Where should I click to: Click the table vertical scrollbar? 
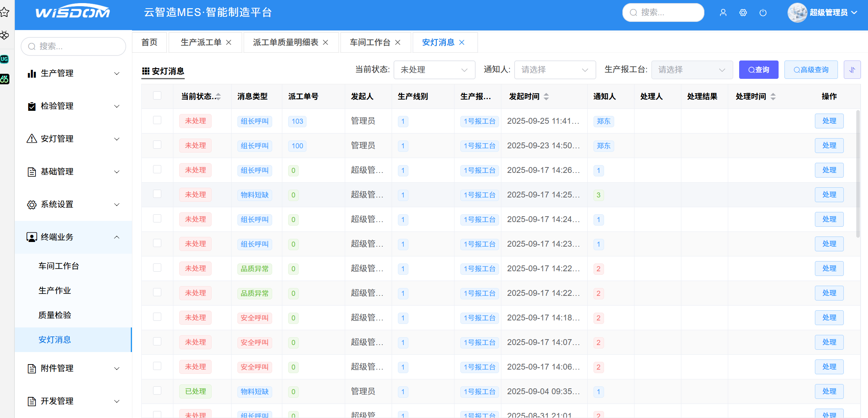tap(858, 174)
